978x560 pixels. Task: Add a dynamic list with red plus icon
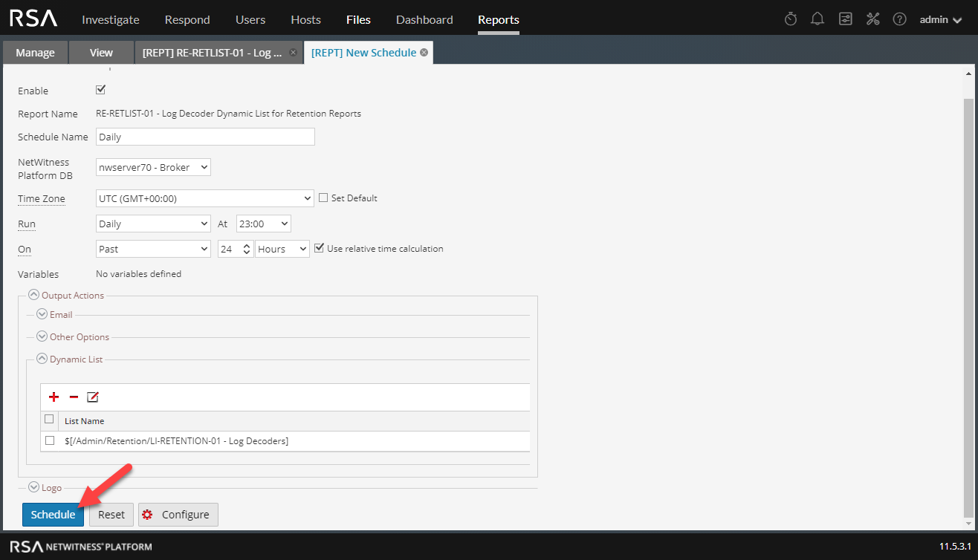pos(54,397)
